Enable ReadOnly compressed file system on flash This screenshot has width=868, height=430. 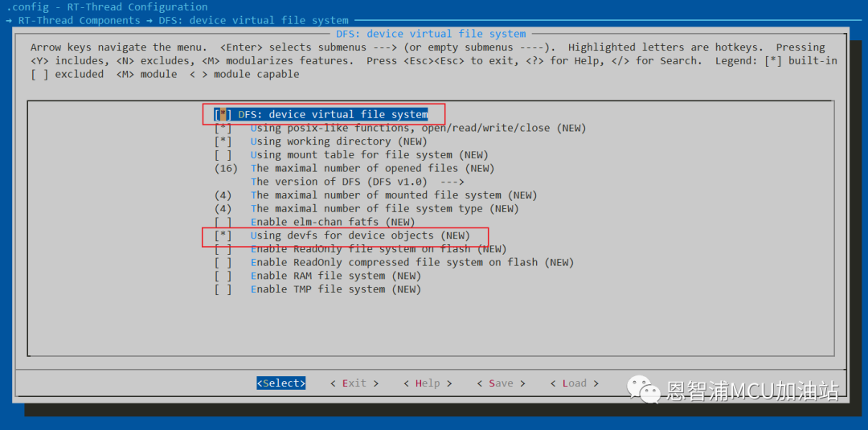click(x=223, y=262)
